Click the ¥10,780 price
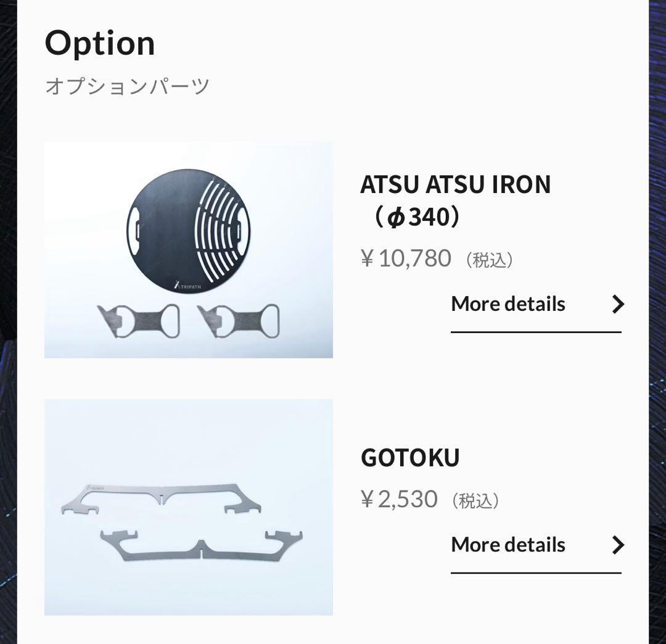 [x=406, y=258]
